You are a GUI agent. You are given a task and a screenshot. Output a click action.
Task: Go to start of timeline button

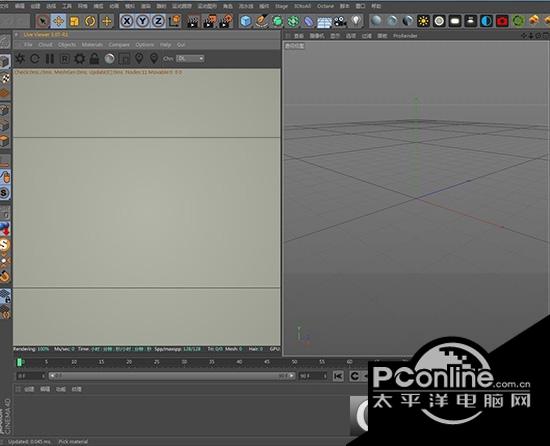[338, 376]
